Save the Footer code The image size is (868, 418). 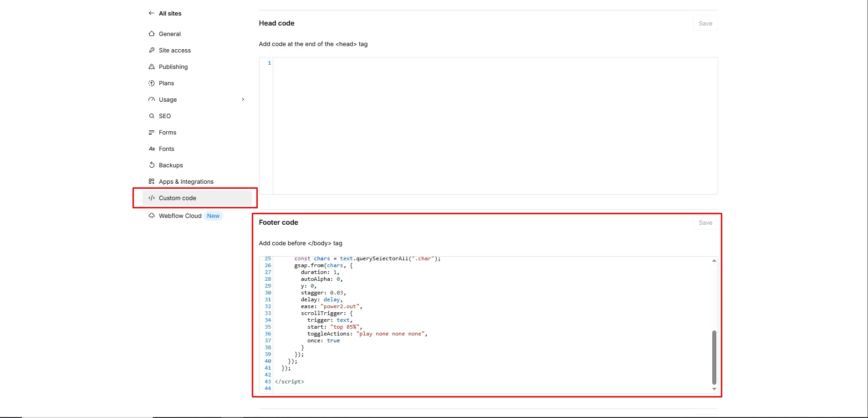click(x=705, y=222)
